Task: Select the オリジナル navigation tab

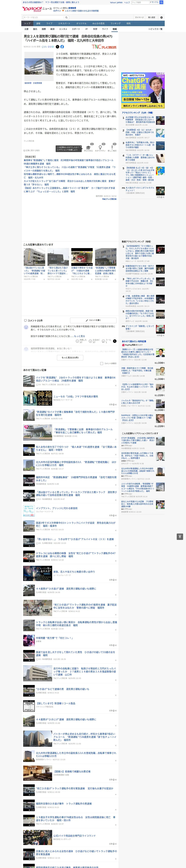Action: coord(81,24)
